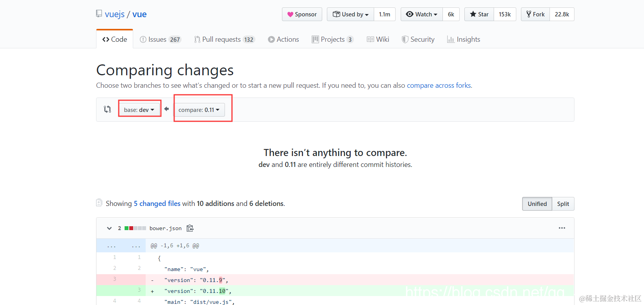
Task: Click the compare across forks link
Action: pyautogui.click(x=439, y=85)
